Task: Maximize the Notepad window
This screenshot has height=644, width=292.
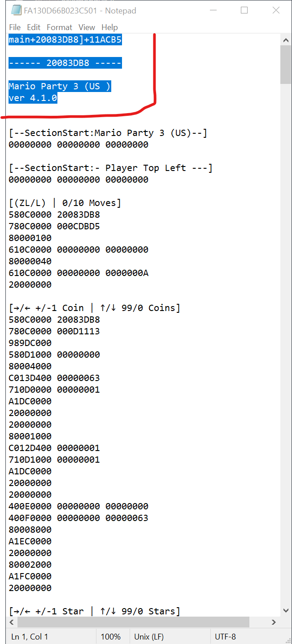Action: pyautogui.click(x=244, y=10)
